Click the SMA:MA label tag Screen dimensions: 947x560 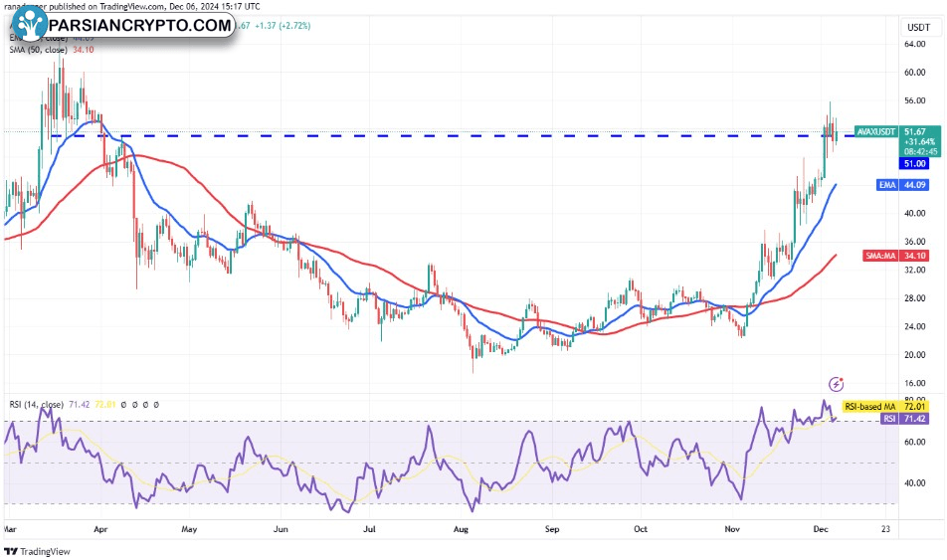tap(880, 256)
